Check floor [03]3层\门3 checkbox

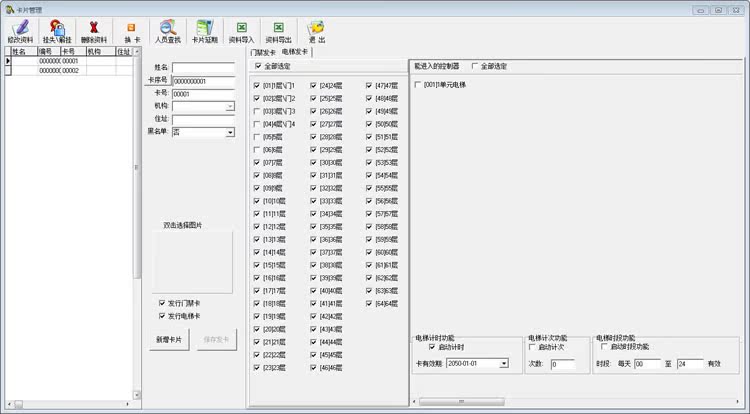pyautogui.click(x=257, y=111)
